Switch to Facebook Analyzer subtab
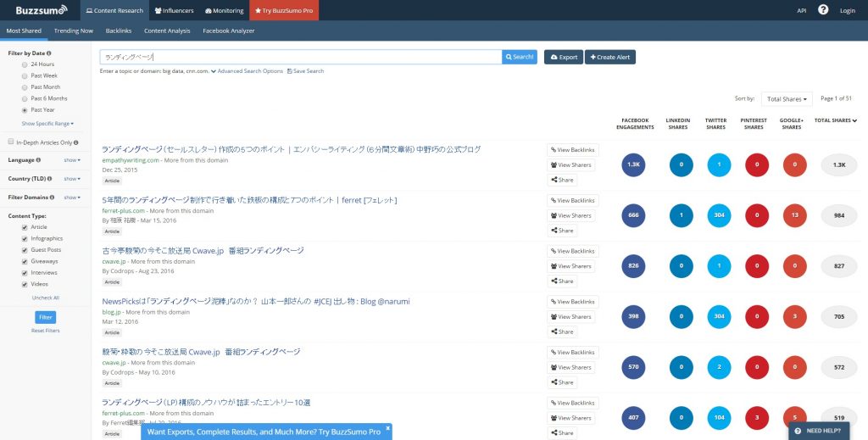 tap(229, 31)
